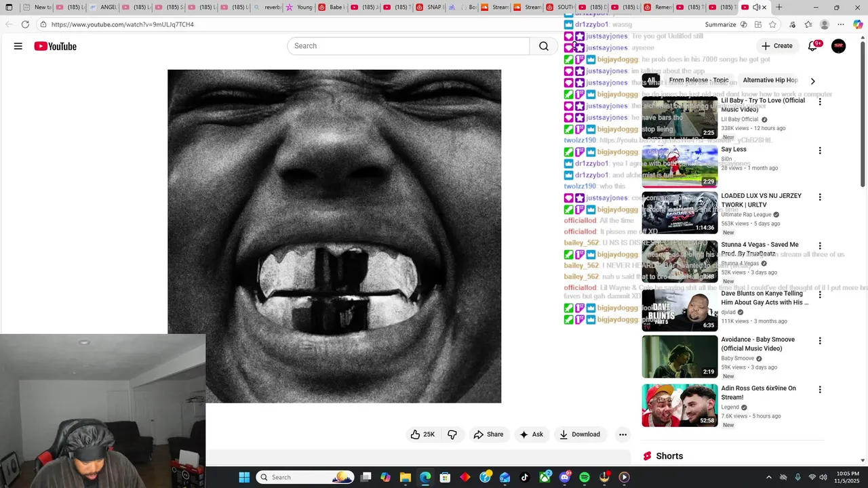
Task: Open the Adin Ross Gets 6ix9ine thumbnail
Action: coord(679,405)
